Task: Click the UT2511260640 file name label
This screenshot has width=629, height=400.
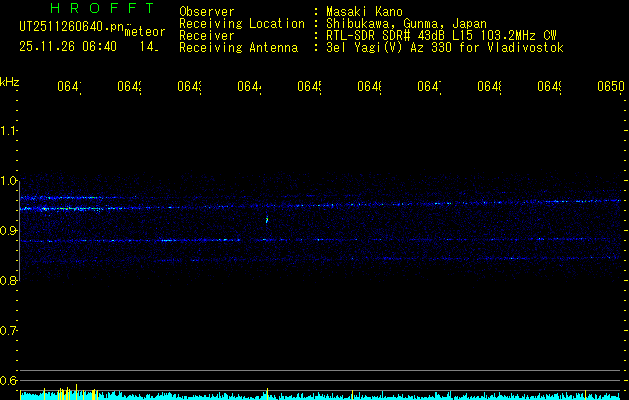Action: pyautogui.click(x=70, y=27)
